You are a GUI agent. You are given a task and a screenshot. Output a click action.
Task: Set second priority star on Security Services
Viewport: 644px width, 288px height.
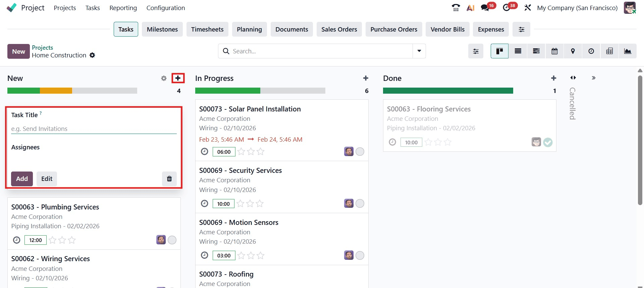click(250, 203)
